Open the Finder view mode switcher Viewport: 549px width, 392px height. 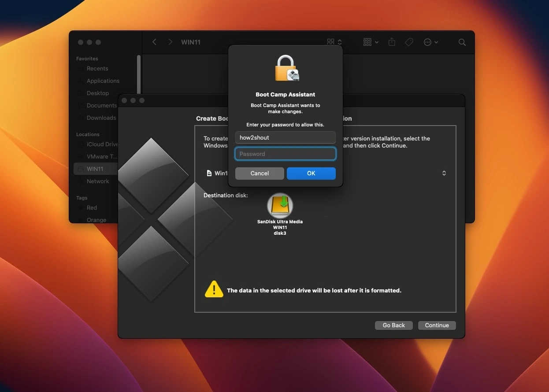334,42
